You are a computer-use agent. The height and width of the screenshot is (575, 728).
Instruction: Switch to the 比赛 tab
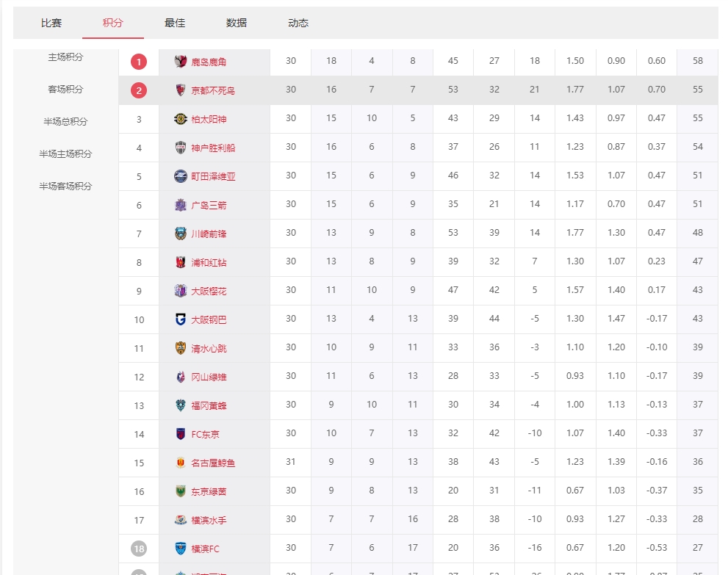[x=51, y=23]
